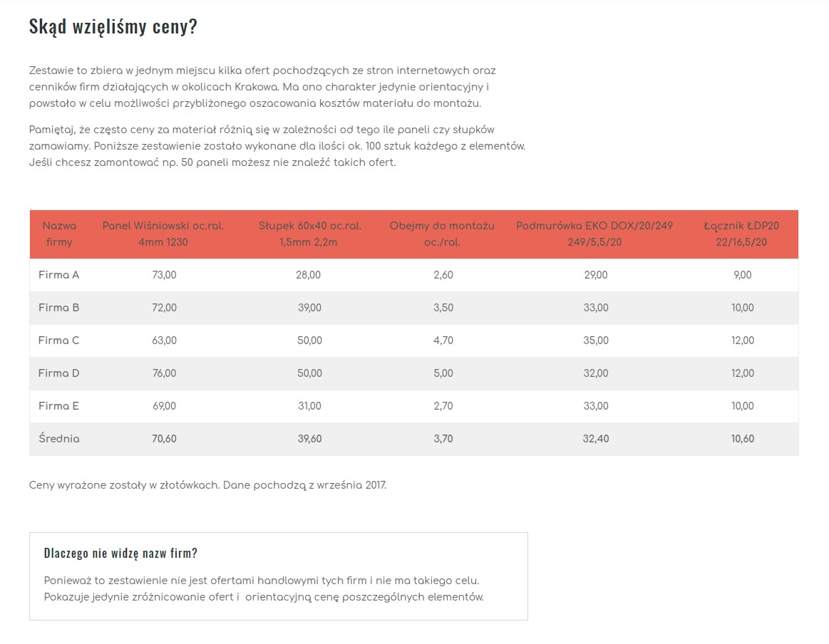The image size is (829, 644).
Task: Select the "Firma E" row label
Action: point(59,406)
